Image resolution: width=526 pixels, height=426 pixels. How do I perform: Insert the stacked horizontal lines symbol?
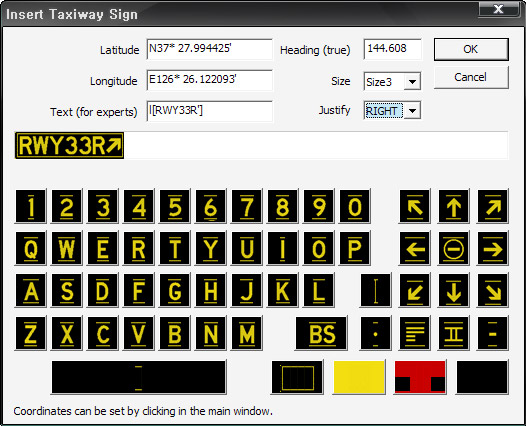point(415,333)
